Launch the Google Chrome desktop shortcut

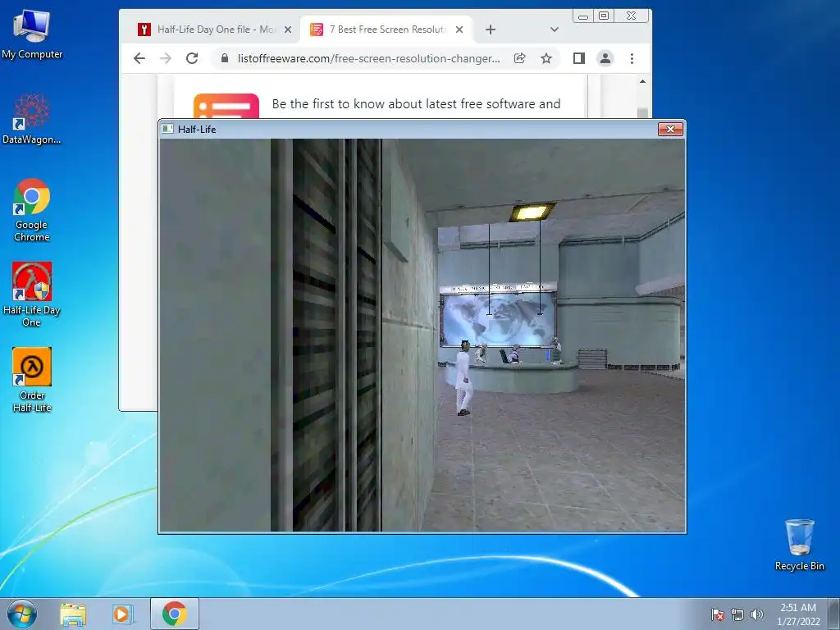(32, 209)
